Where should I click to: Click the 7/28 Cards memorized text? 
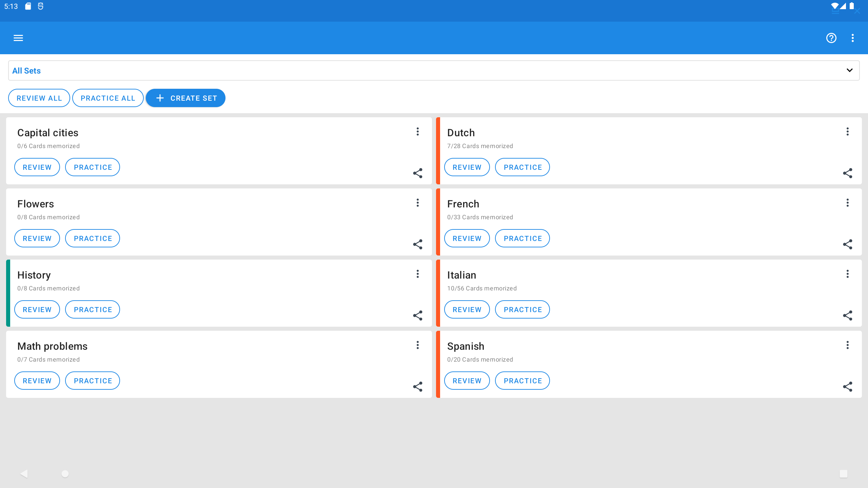coord(480,146)
